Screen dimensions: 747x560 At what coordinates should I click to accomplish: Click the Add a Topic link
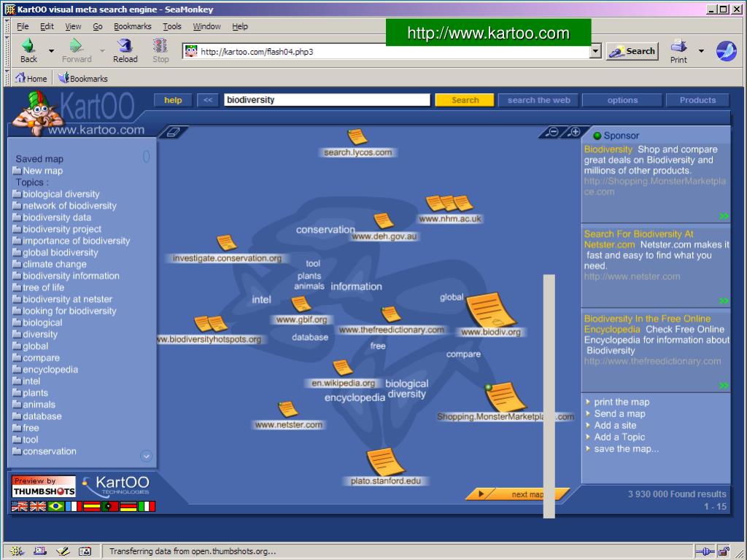point(619,437)
